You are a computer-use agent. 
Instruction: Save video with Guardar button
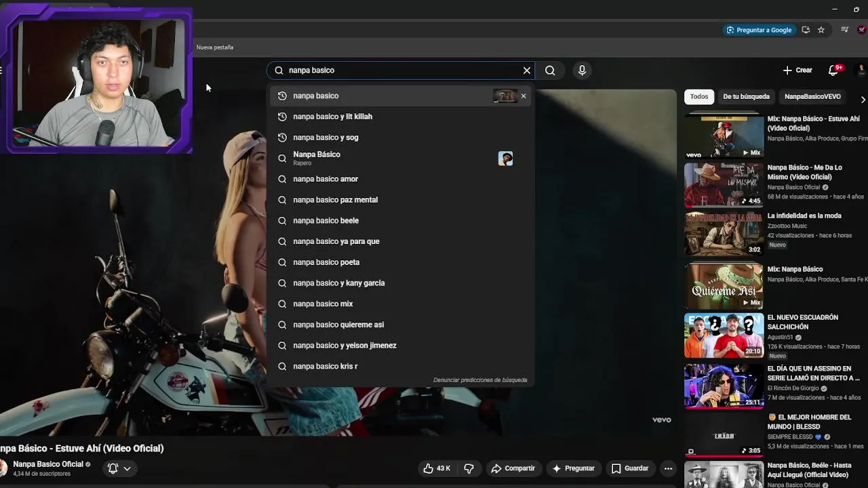click(x=630, y=468)
